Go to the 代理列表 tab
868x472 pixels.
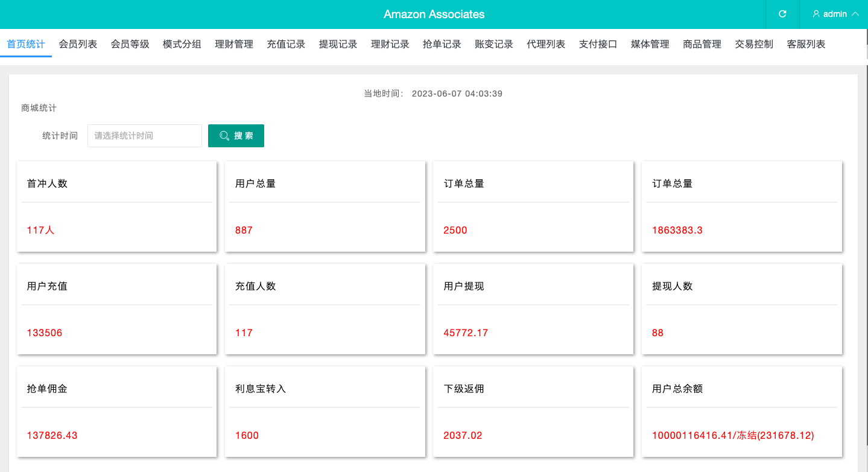tap(546, 44)
